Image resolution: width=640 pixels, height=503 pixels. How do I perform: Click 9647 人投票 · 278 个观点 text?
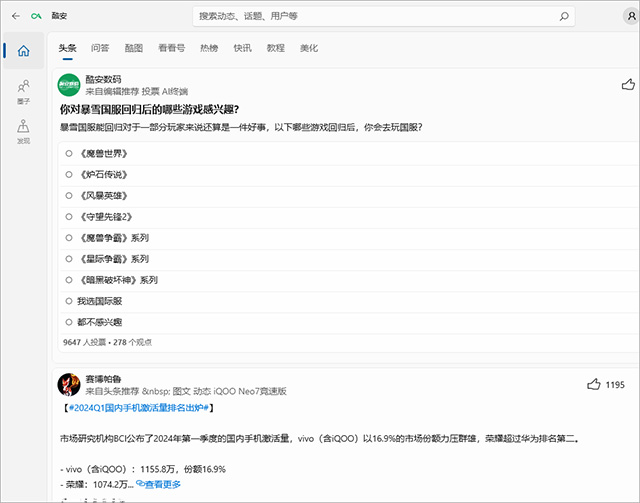107,342
